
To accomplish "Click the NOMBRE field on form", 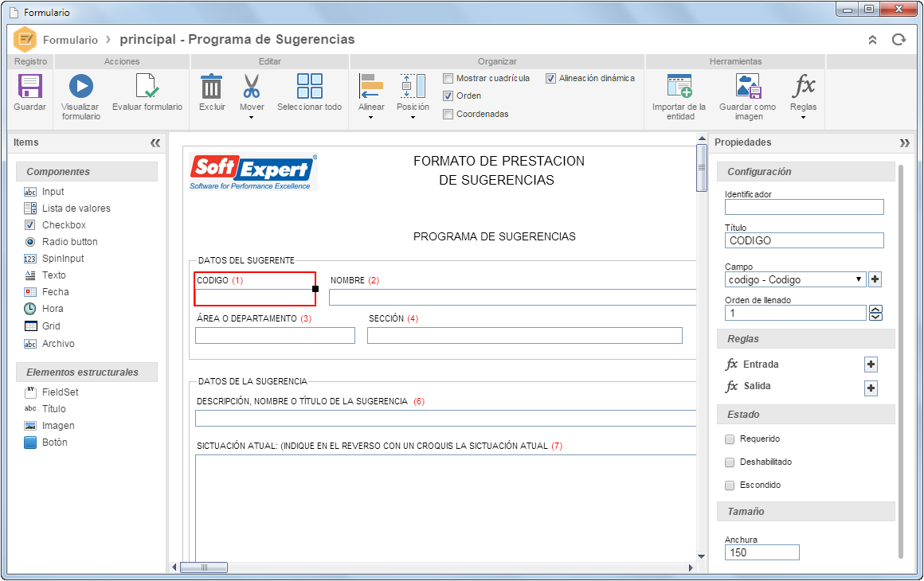I will pos(512,298).
